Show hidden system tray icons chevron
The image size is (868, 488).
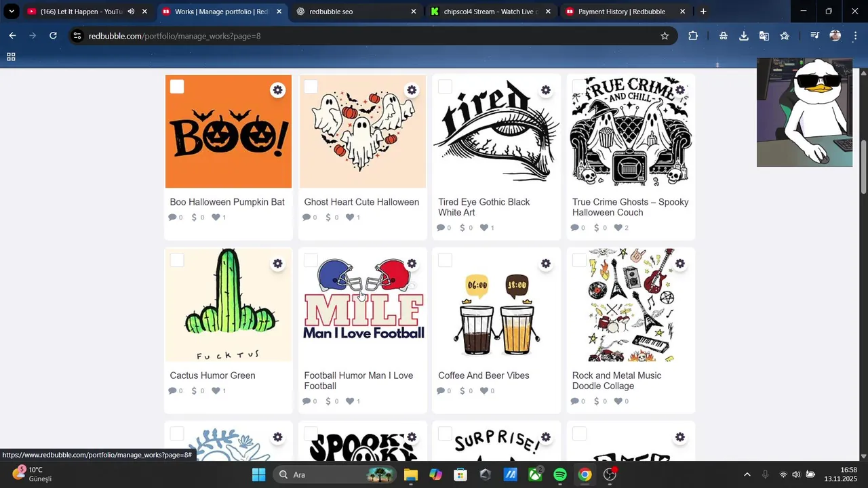point(747,474)
